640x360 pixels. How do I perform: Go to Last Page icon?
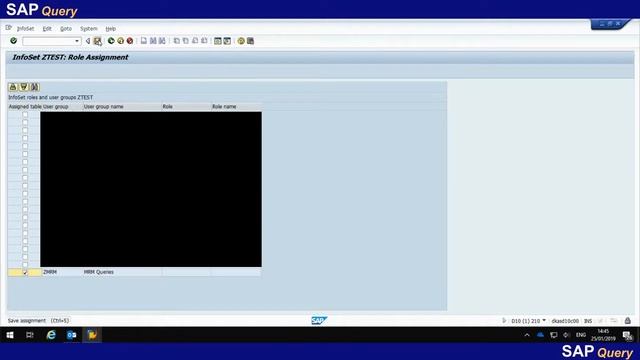(204, 41)
